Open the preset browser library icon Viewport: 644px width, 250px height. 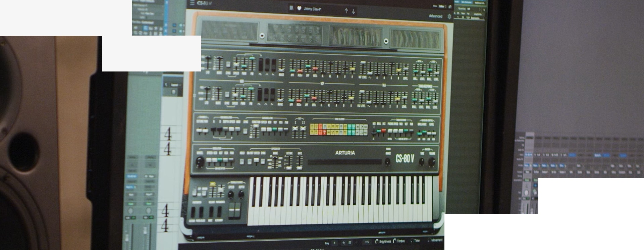coord(291,8)
